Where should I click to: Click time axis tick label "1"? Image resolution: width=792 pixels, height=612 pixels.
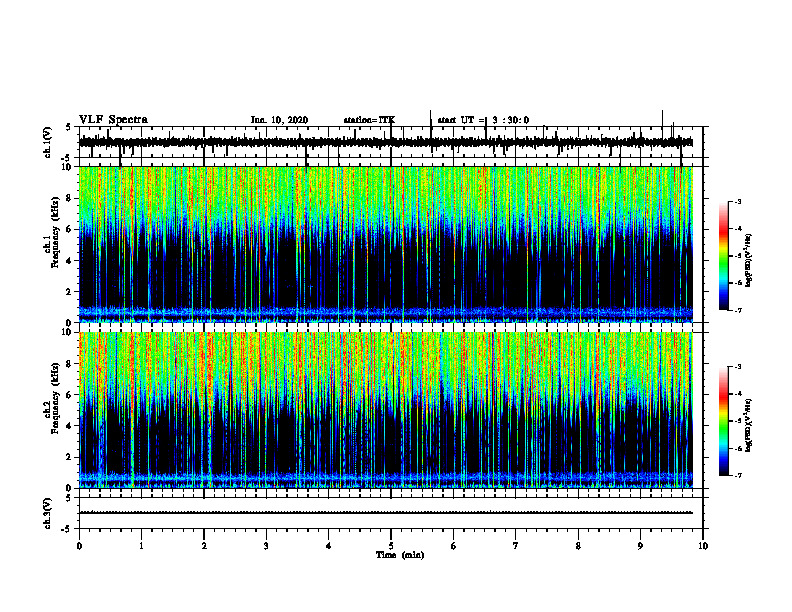[x=142, y=546]
